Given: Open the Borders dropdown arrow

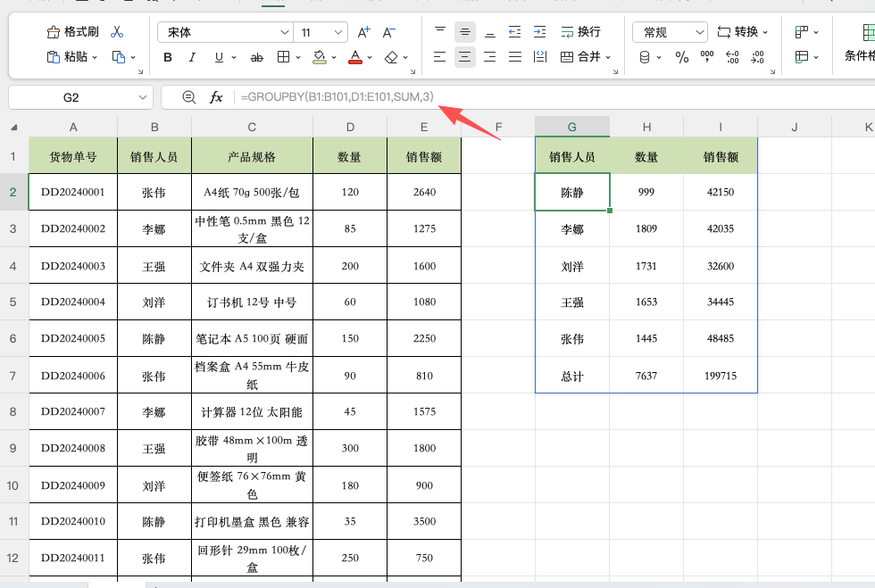Looking at the screenshot, I should 298,57.
